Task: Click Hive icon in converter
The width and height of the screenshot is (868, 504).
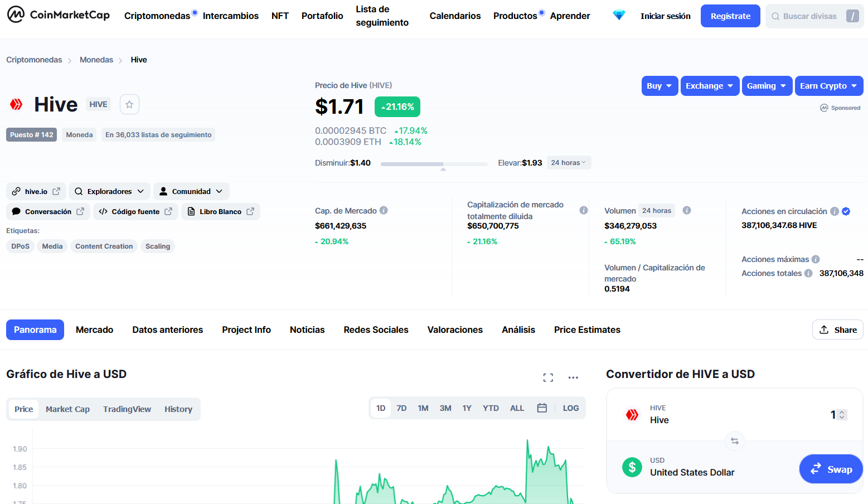Action: point(632,414)
